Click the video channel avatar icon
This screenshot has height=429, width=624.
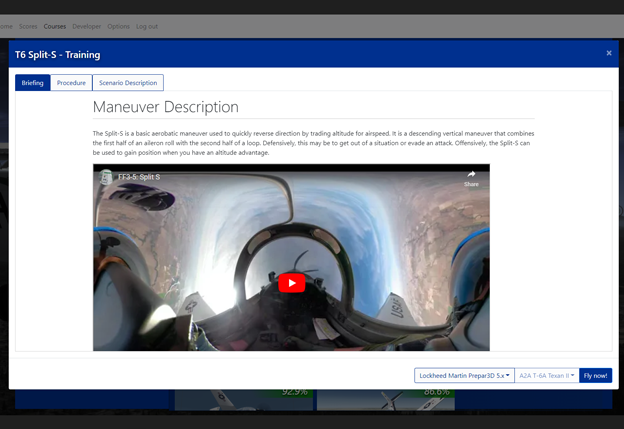pos(105,177)
